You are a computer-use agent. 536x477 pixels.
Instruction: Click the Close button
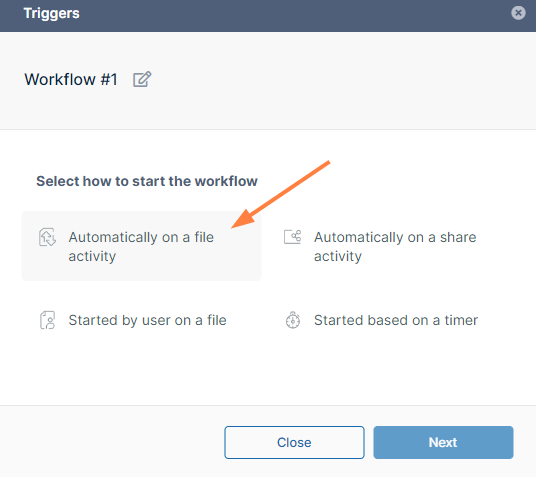pos(294,442)
